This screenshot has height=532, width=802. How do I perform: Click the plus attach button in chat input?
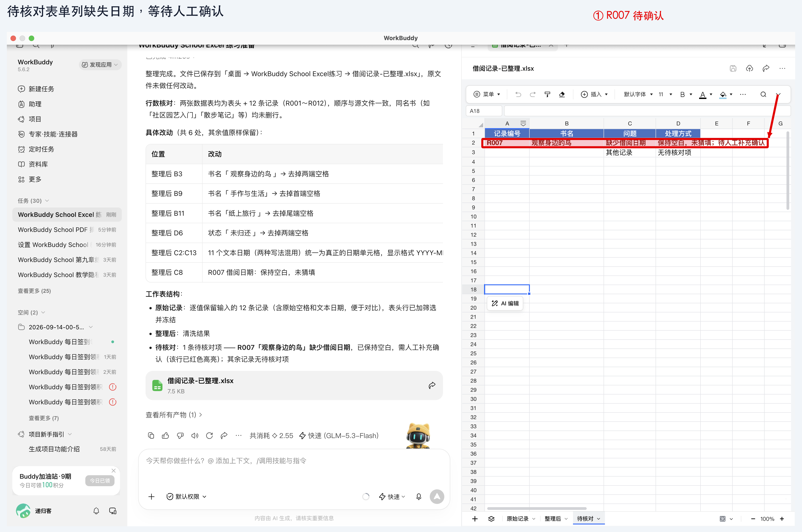151,496
